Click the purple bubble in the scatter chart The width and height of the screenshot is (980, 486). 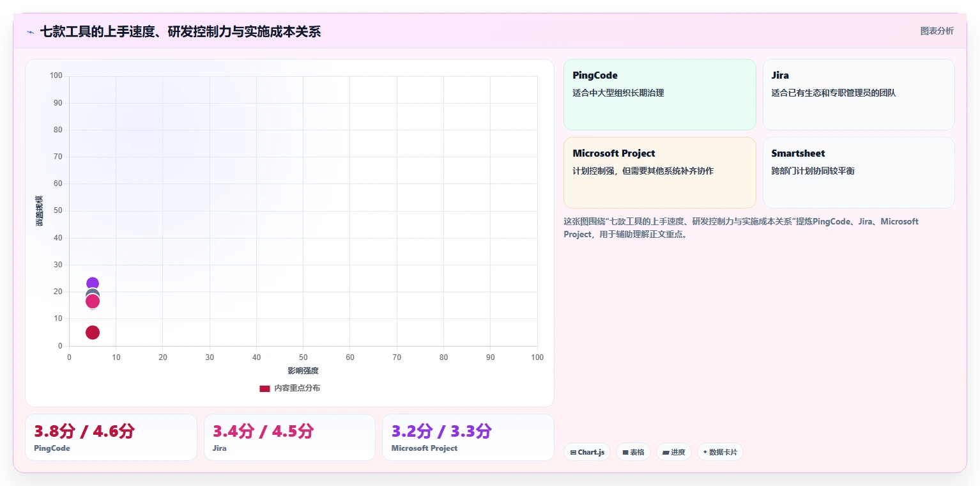(93, 283)
